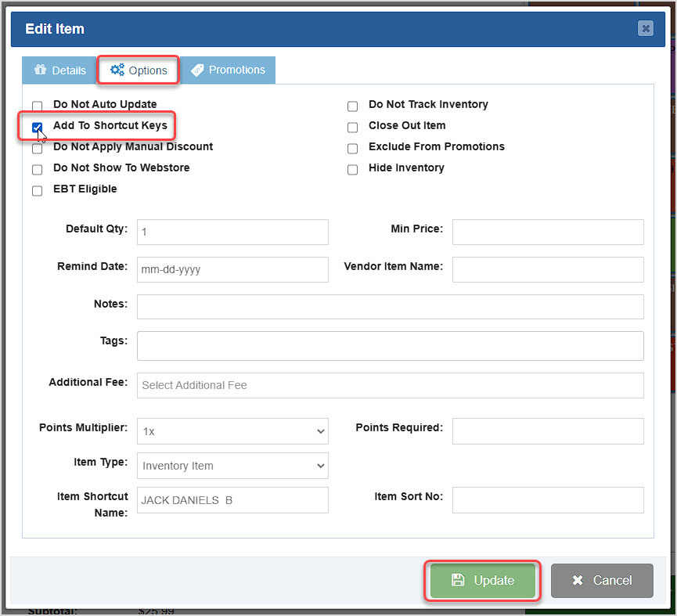Check the EBT Eligible option
Screen dimensions: 677x616
(37, 190)
